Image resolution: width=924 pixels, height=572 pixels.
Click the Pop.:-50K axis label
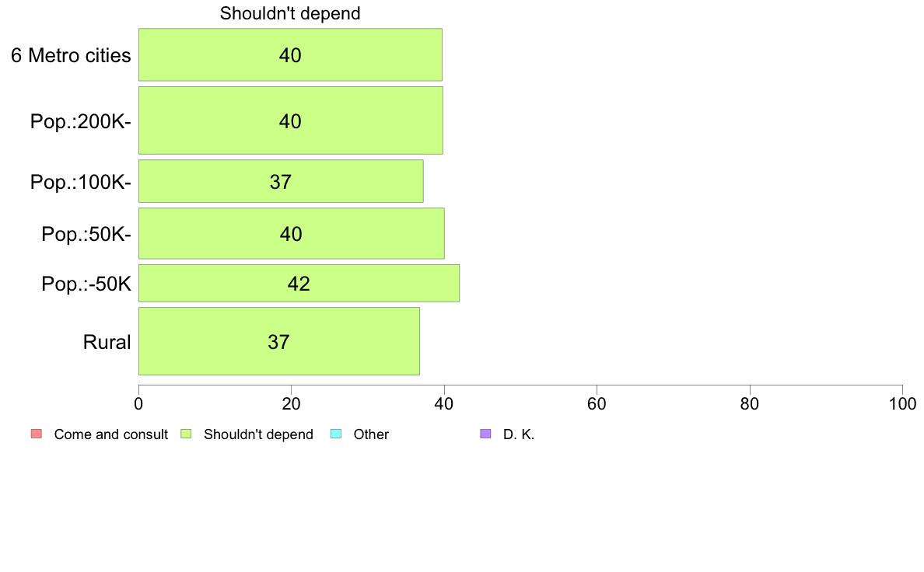pyautogui.click(x=86, y=284)
